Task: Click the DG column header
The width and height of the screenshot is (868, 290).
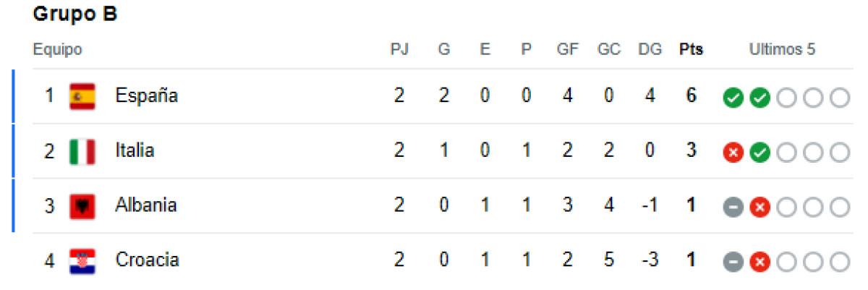Action: pos(650,50)
